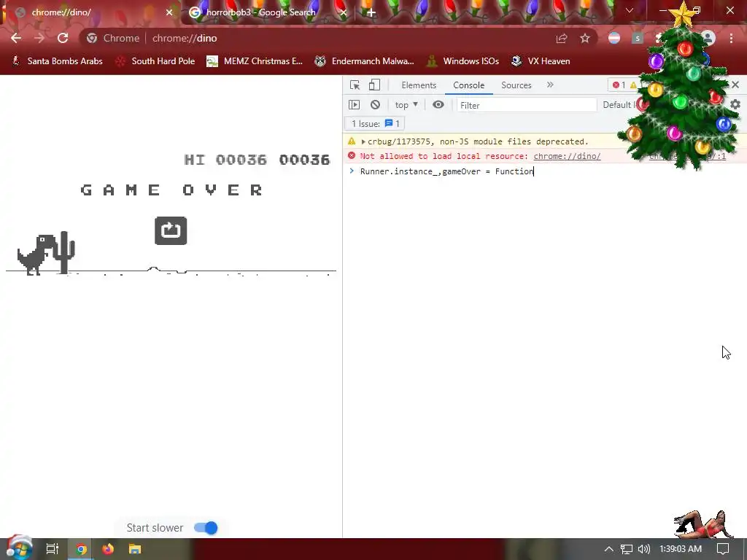Open a new tab with plus button

(x=371, y=12)
